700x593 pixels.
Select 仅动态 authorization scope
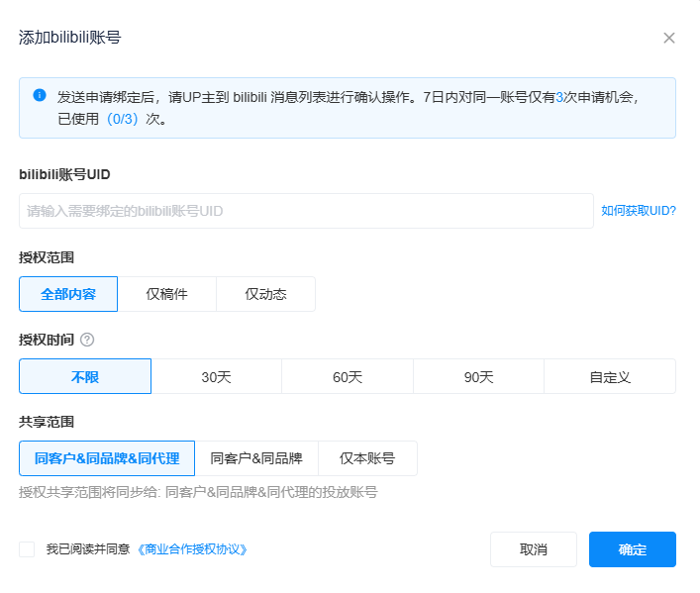pyautogui.click(x=265, y=294)
